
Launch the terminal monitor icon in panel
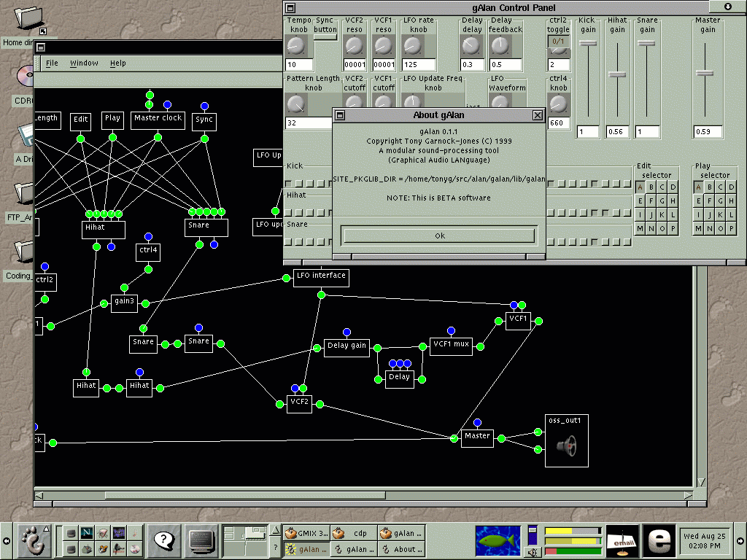pos(201,540)
